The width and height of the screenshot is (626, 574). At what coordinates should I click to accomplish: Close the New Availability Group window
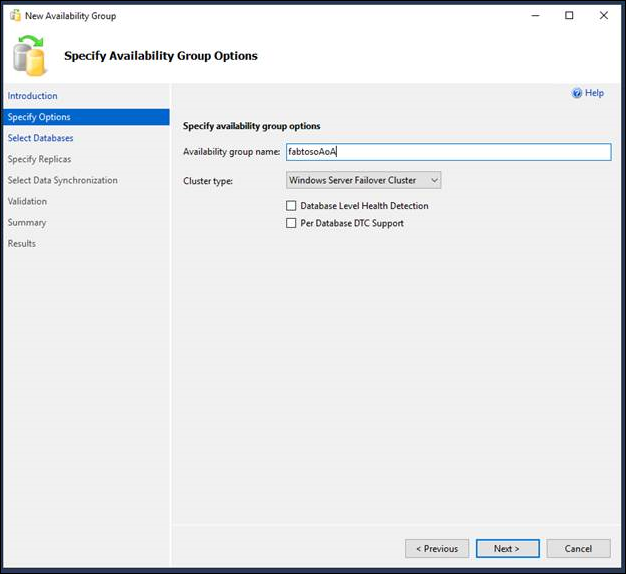604,16
